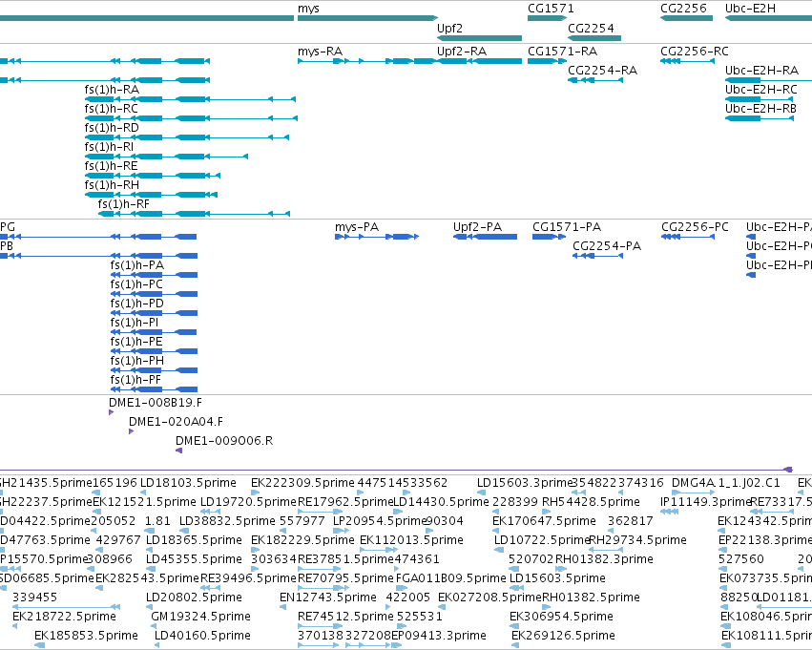The width and height of the screenshot is (812, 650).
Task: Click the fs(1)h-PI protein label
Action: pyautogui.click(x=135, y=323)
